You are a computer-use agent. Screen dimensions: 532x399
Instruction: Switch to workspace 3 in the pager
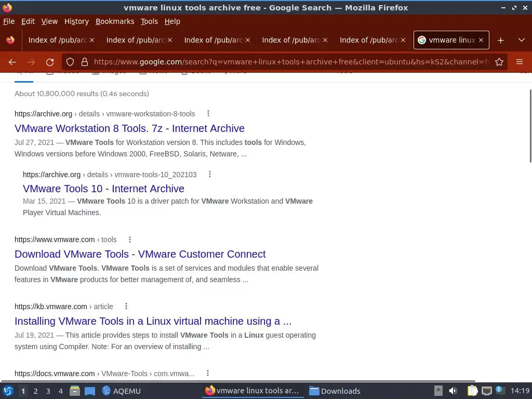[48, 391]
